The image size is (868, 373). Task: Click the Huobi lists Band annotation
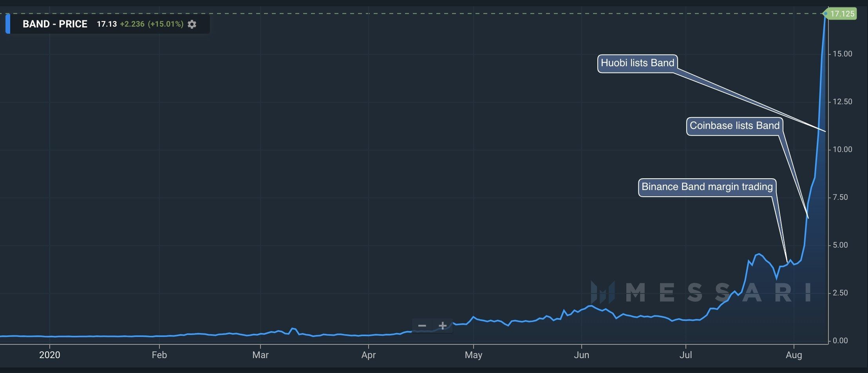click(637, 63)
